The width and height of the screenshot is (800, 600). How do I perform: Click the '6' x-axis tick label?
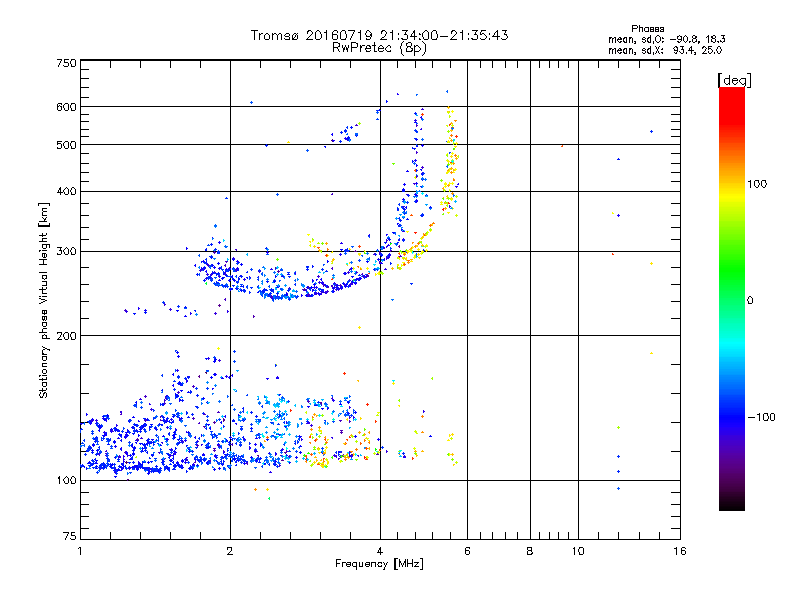click(467, 551)
